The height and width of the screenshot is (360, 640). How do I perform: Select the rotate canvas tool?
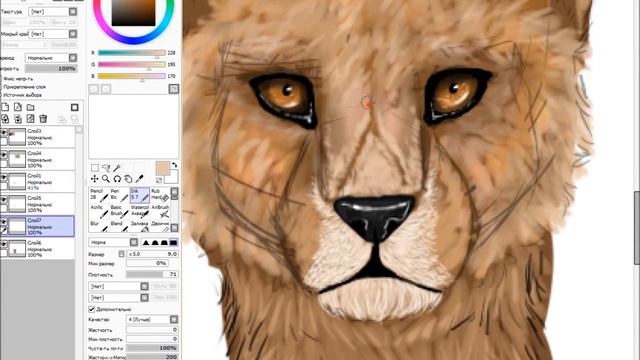pyautogui.click(x=117, y=179)
